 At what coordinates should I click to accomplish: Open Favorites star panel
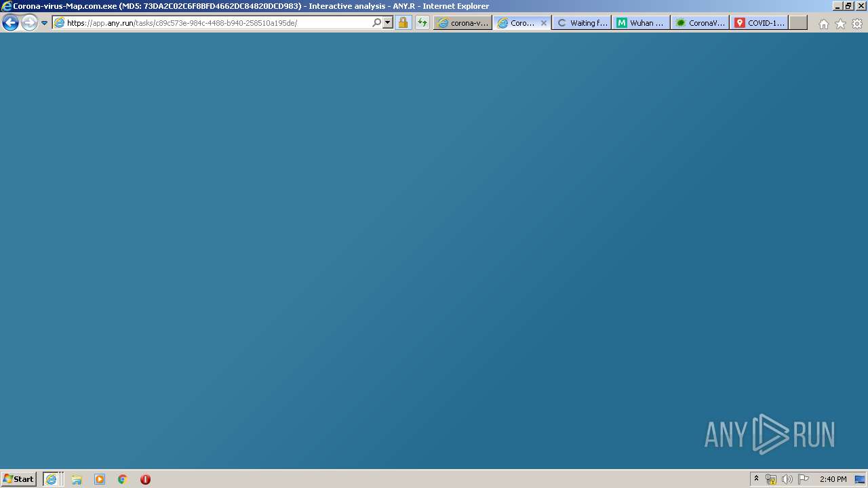[x=841, y=24]
